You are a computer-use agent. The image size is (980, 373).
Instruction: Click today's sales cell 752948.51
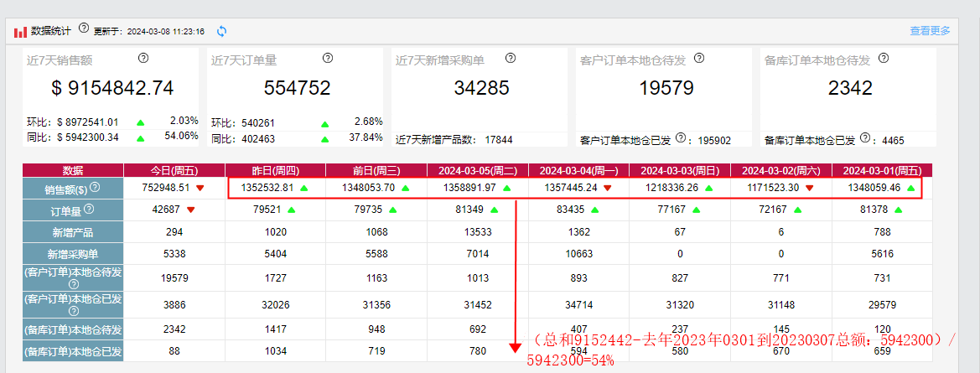point(166,188)
